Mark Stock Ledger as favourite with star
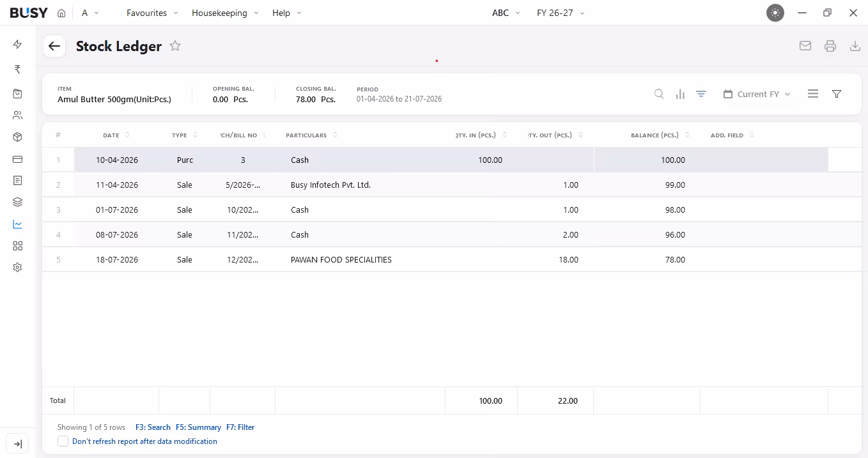This screenshot has height=458, width=868. coord(175,46)
